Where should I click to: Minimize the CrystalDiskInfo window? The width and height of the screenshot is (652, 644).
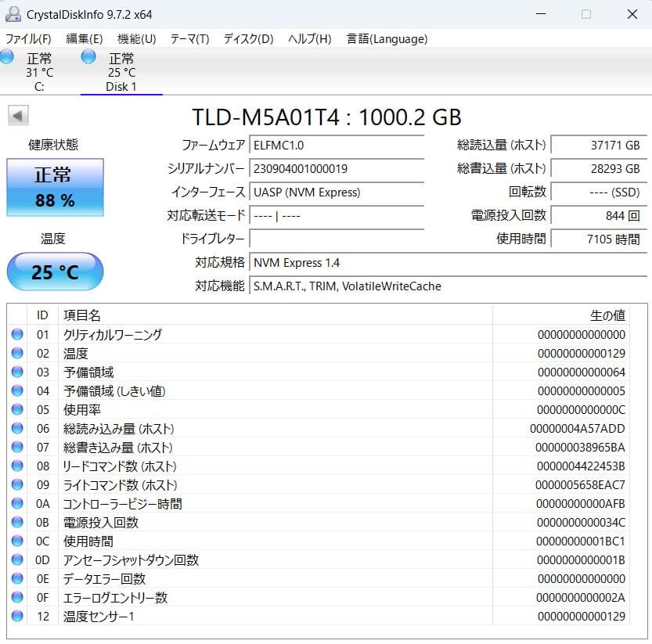pyautogui.click(x=541, y=14)
